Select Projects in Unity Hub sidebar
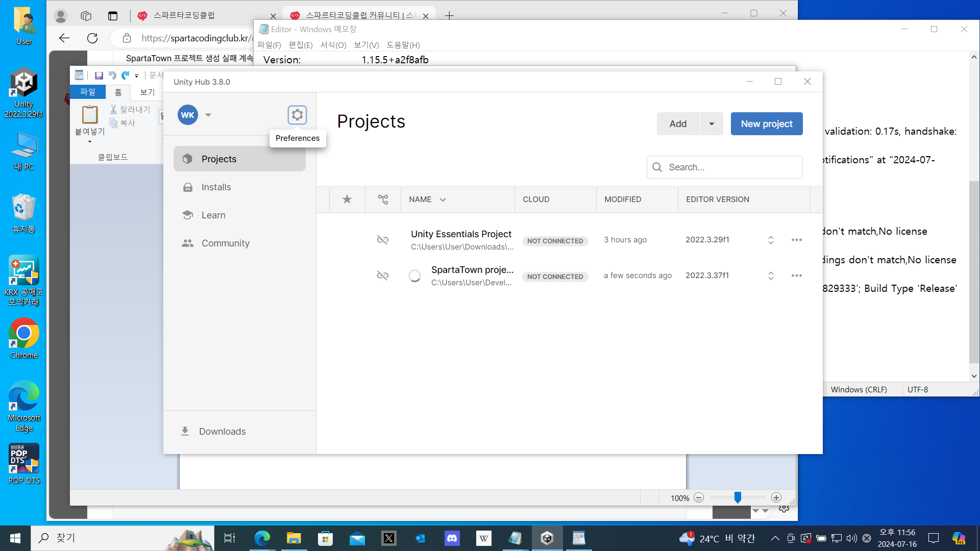This screenshot has width=980, height=551. [x=239, y=159]
